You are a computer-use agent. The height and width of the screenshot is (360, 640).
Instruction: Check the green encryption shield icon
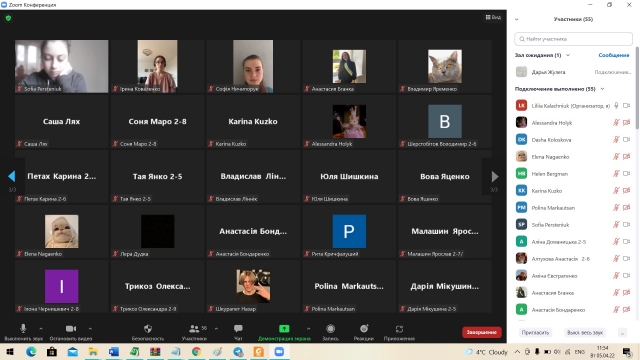click(x=9, y=18)
